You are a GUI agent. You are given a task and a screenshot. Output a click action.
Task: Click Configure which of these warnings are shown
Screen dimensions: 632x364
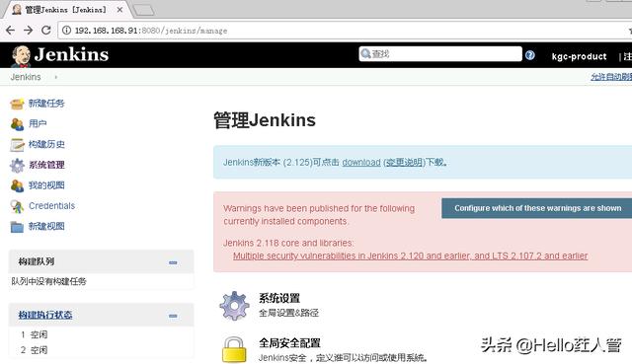point(537,208)
